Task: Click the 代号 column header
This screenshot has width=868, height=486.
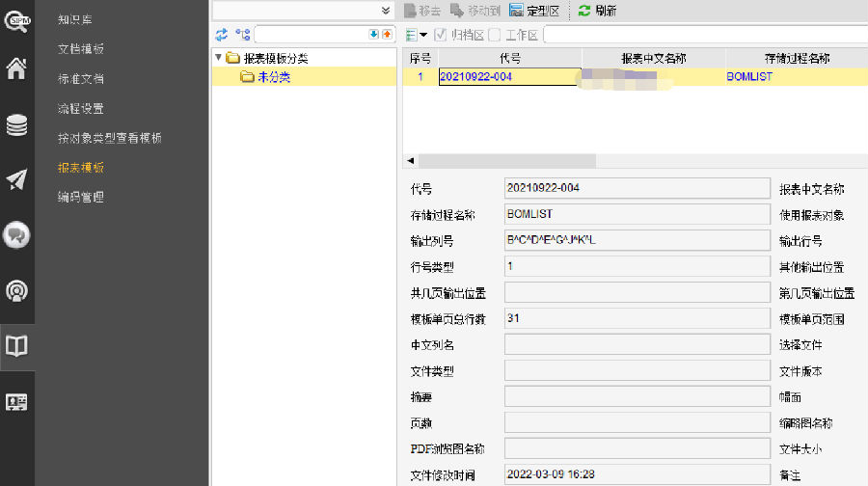Action: pyautogui.click(x=510, y=58)
